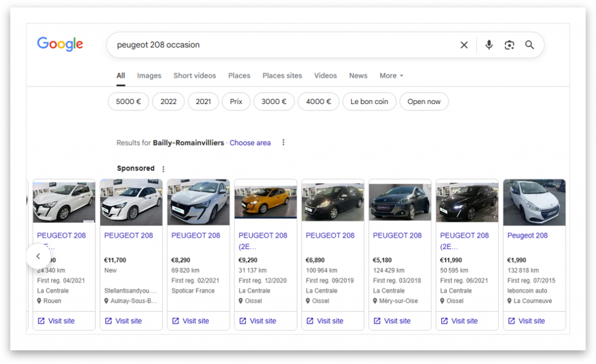Image resolution: width=596 pixels, height=364 pixels.
Task: Select the Prix filter chip
Action: [236, 101]
